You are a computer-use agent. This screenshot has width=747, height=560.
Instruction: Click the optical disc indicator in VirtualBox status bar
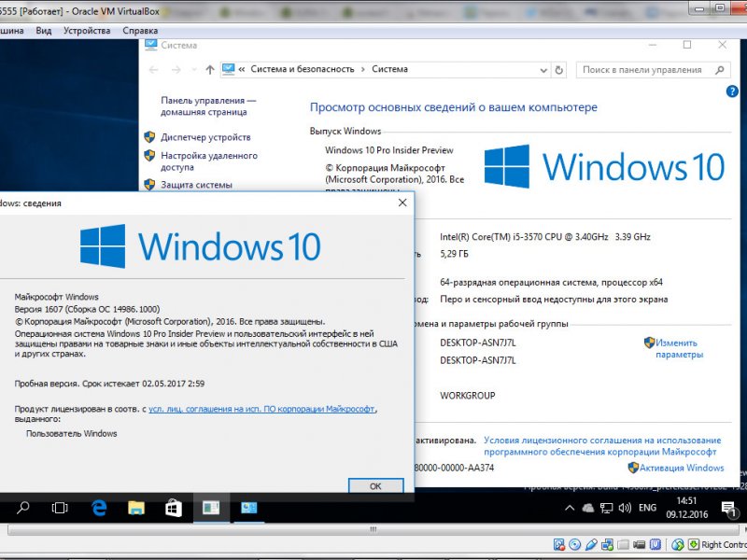tap(574, 544)
